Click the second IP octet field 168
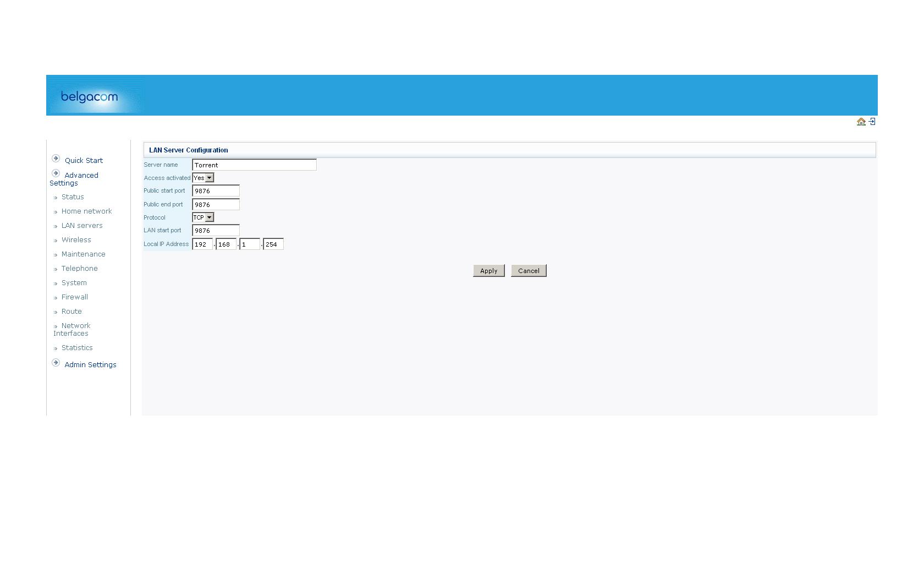The image size is (924, 578). tap(226, 244)
